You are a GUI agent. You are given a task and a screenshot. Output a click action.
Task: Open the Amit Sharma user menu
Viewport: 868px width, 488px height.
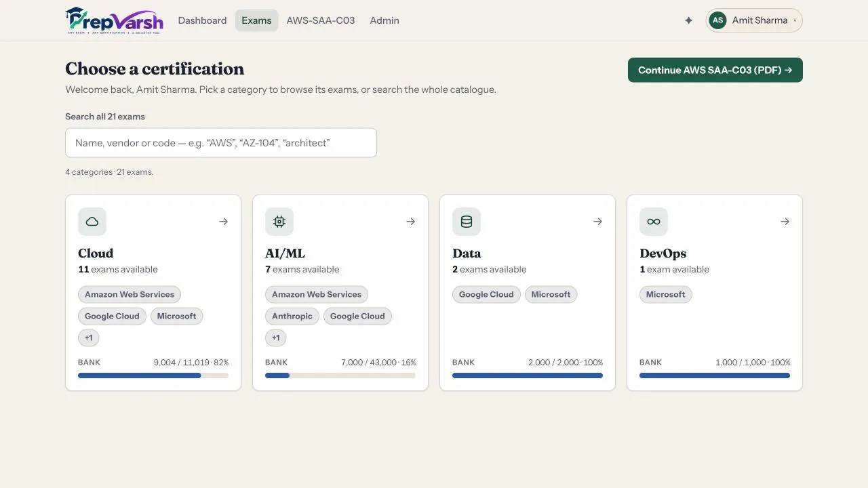pos(754,20)
